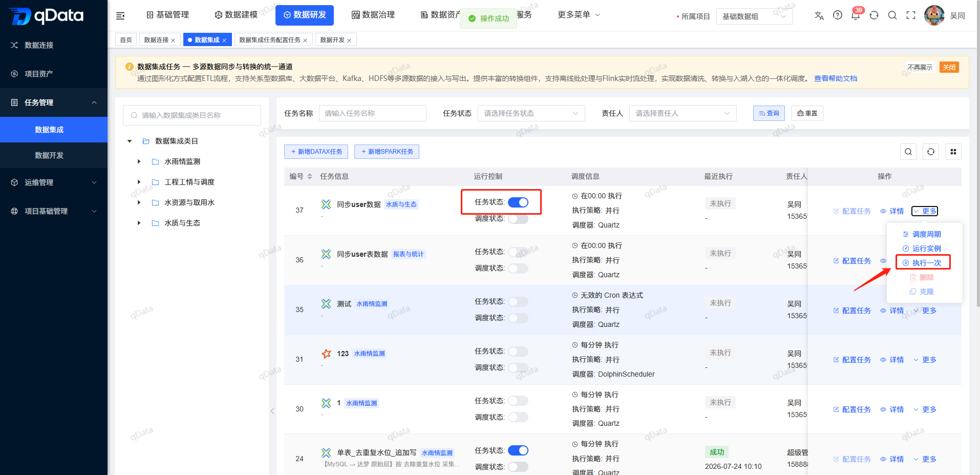Sort the table by 编号 column
The width and height of the screenshot is (980, 475).
tap(310, 176)
